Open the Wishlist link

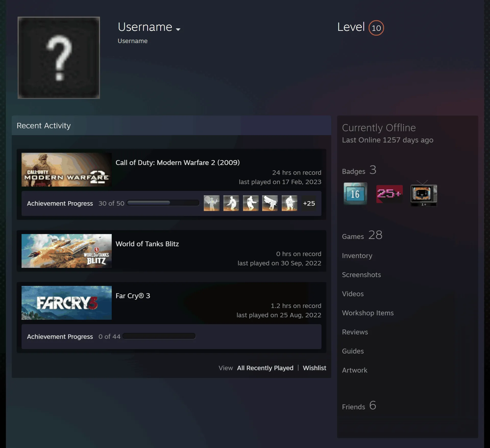(314, 368)
